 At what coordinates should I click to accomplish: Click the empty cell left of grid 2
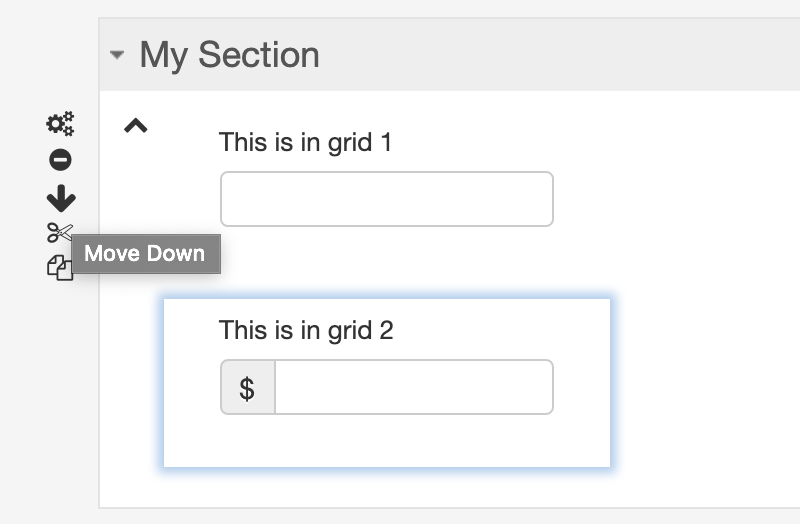pyautogui.click(x=132, y=383)
